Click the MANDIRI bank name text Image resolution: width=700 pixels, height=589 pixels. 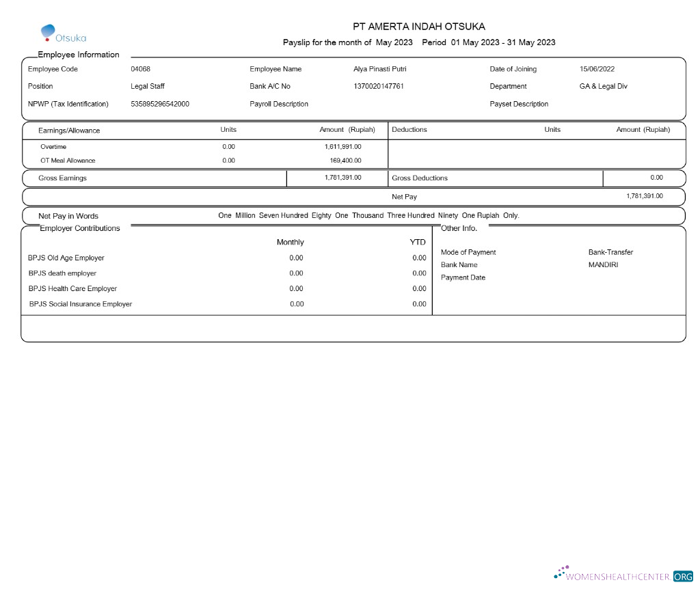(603, 264)
